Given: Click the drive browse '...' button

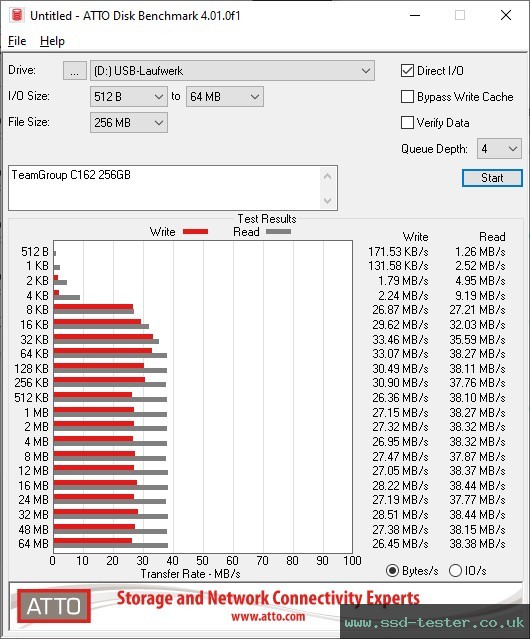Looking at the screenshot, I should [x=75, y=71].
